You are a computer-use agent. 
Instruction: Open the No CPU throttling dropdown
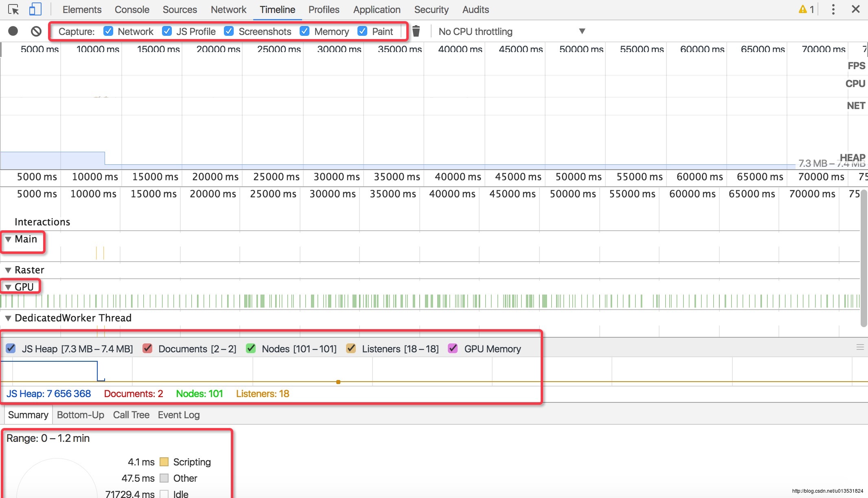point(512,31)
